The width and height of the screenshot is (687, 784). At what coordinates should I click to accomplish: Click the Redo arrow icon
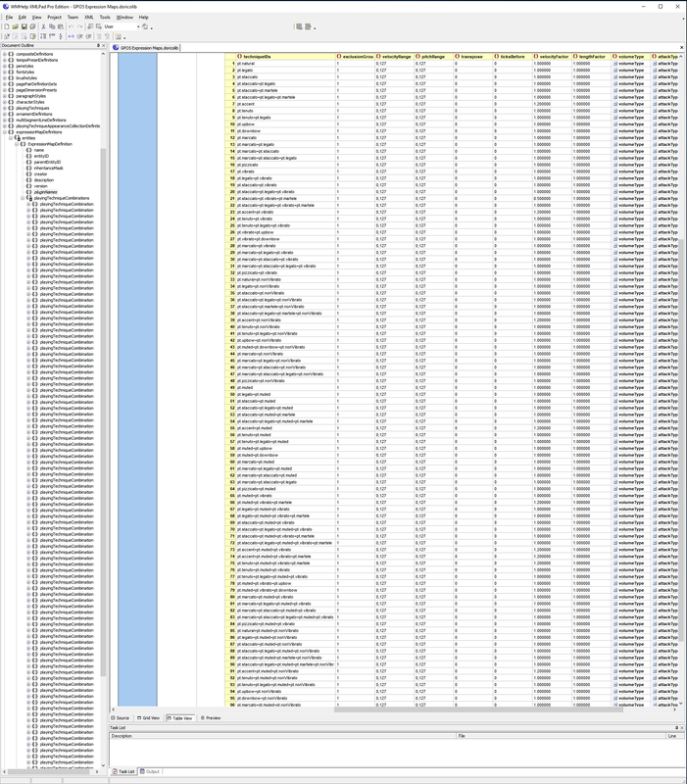pyautogui.click(x=79, y=26)
